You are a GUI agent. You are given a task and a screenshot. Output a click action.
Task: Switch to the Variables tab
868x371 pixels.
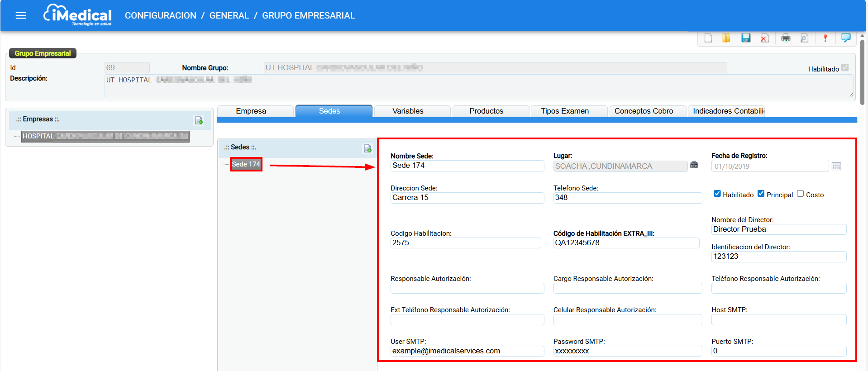[x=408, y=111]
